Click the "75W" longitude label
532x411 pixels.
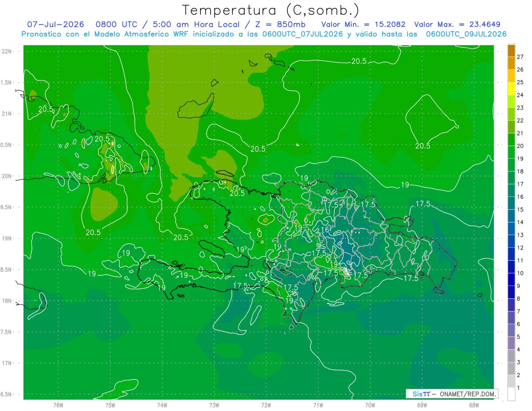point(110,405)
